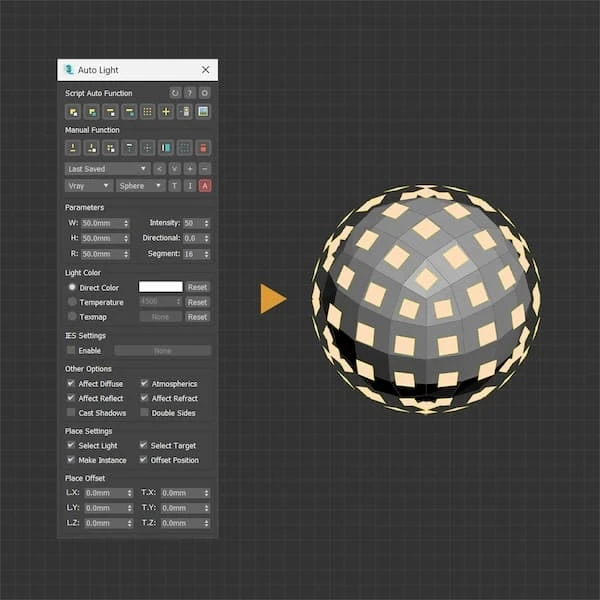Click the red A button next to Sphere
This screenshot has width=600, height=600.
(x=204, y=186)
